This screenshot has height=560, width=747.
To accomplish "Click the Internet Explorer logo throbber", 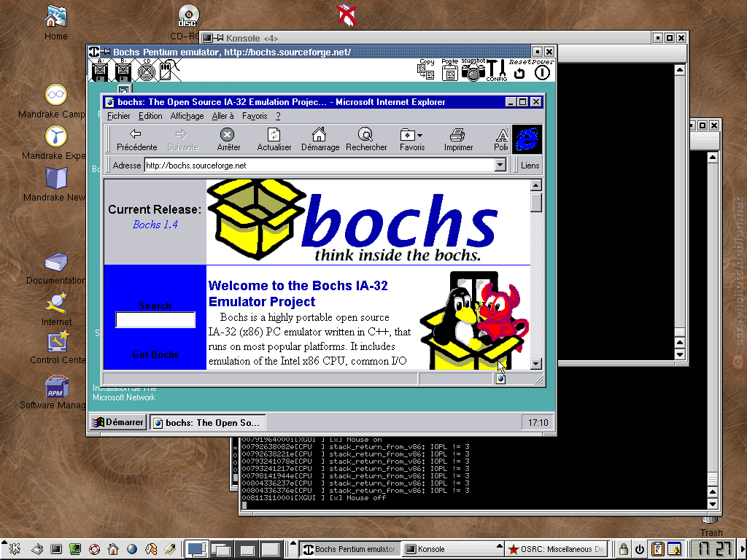I will point(527,139).
